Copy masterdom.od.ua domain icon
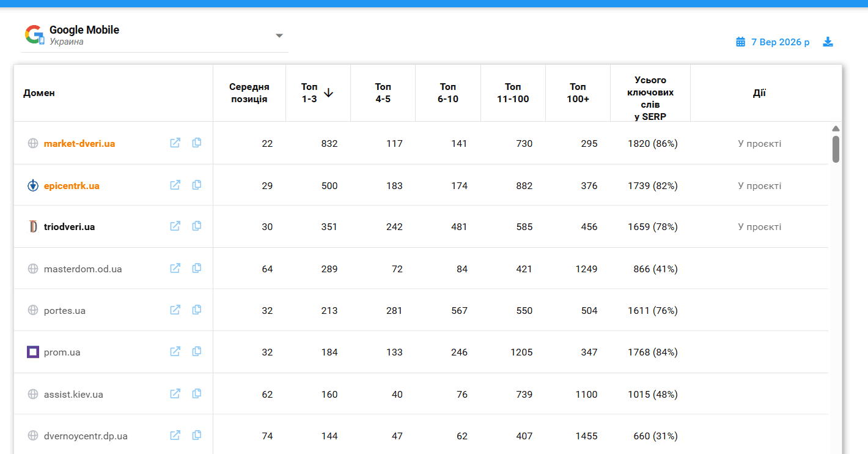868x454 pixels. [197, 268]
